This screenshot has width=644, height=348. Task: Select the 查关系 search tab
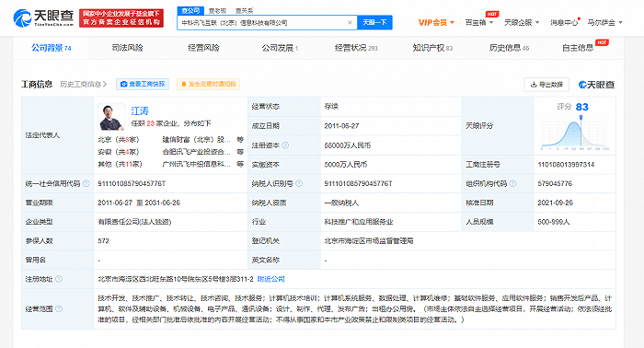pos(245,11)
